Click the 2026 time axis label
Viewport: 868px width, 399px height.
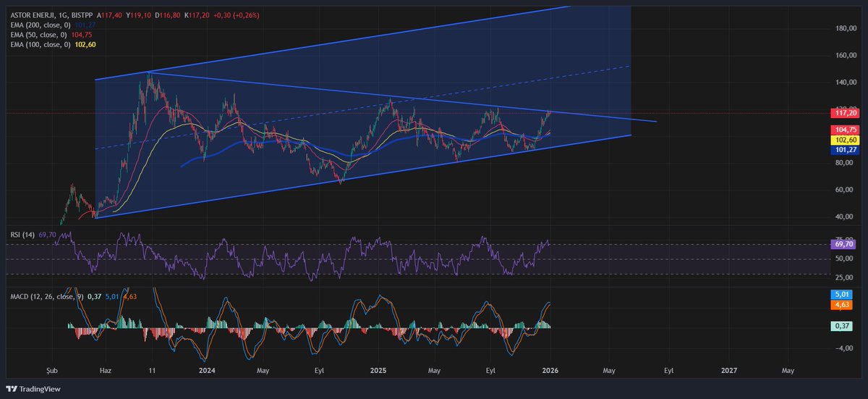tap(551, 370)
